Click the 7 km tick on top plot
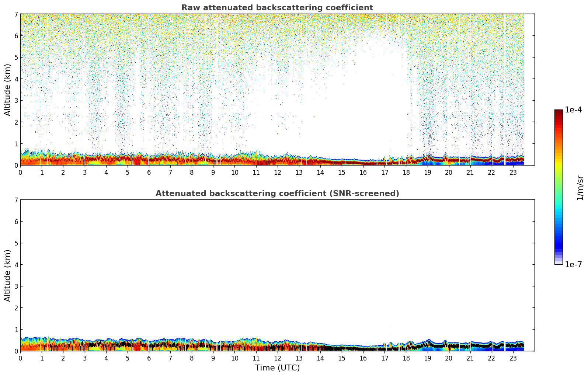This screenshot has width=588, height=376. 16,14
